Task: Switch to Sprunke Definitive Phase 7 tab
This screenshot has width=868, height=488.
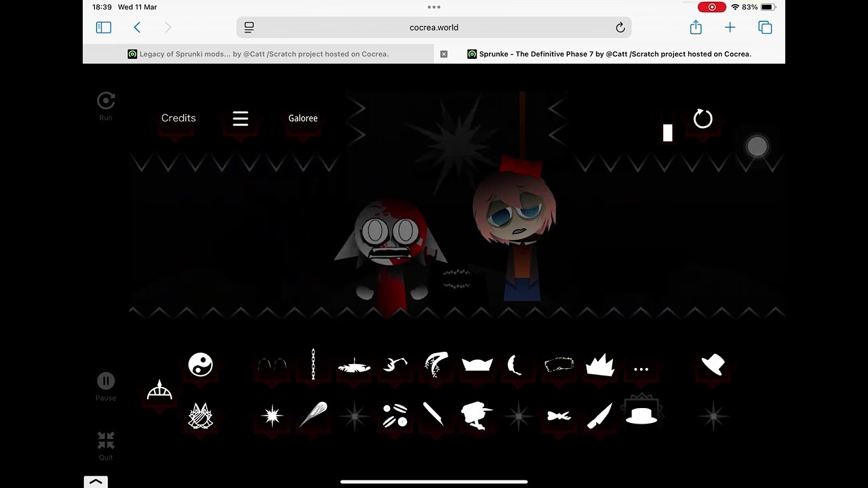Action: 610,54
